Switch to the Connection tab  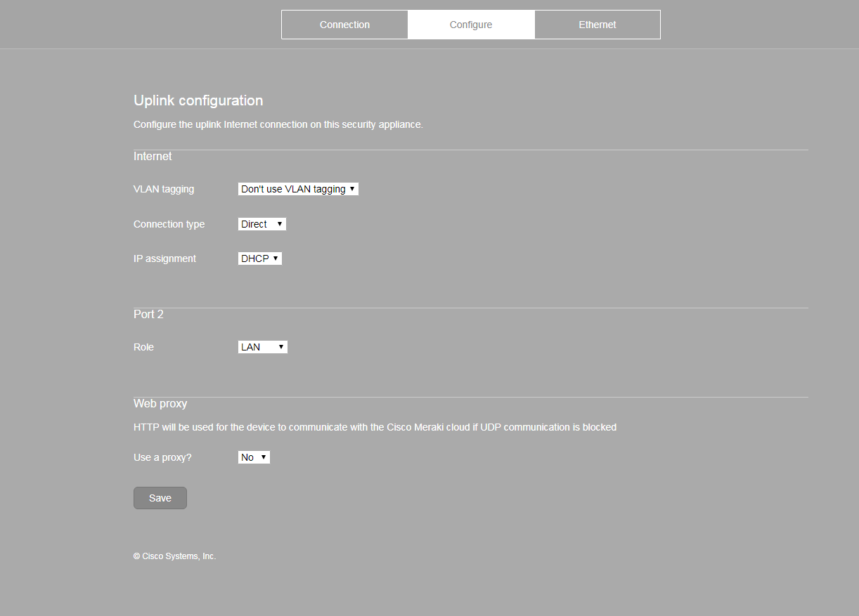click(x=344, y=25)
